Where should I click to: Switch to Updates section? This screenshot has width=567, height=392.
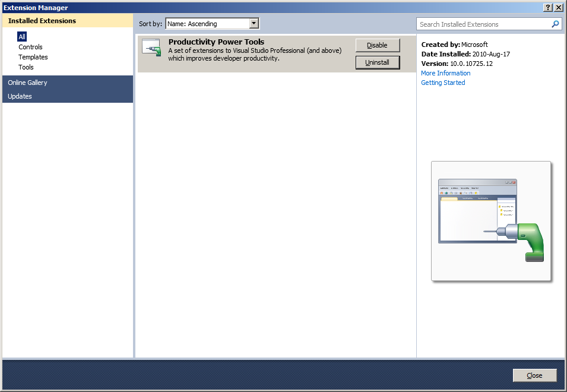point(68,96)
